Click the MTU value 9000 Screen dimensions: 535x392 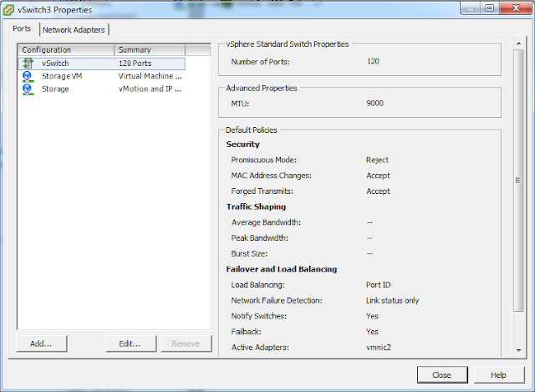[375, 104]
